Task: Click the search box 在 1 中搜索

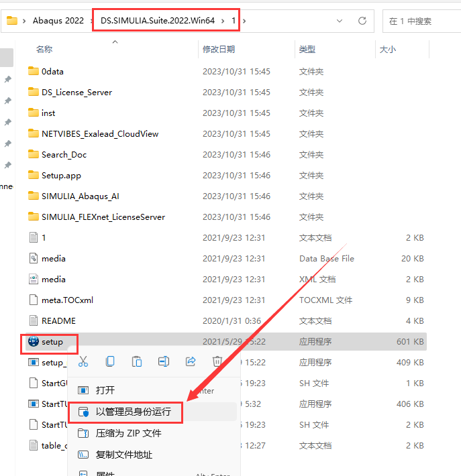Action: (422, 21)
